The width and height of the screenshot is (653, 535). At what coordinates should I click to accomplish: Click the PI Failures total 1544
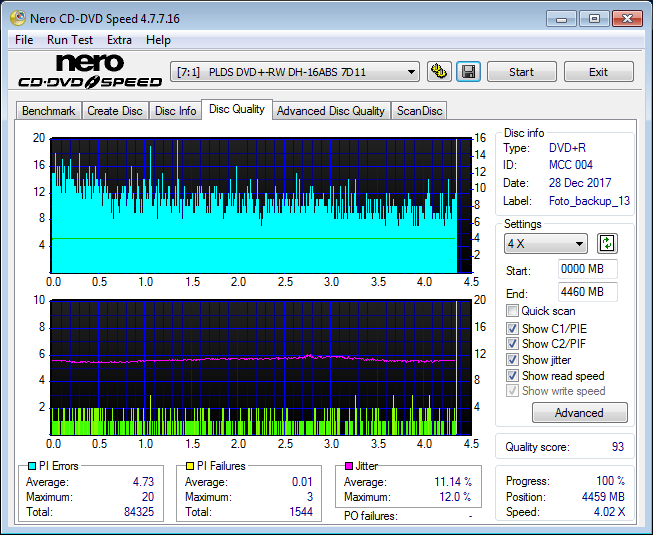point(301,512)
